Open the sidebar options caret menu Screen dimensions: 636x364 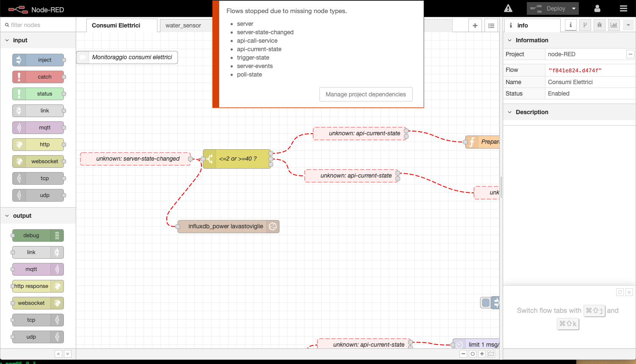click(x=628, y=25)
